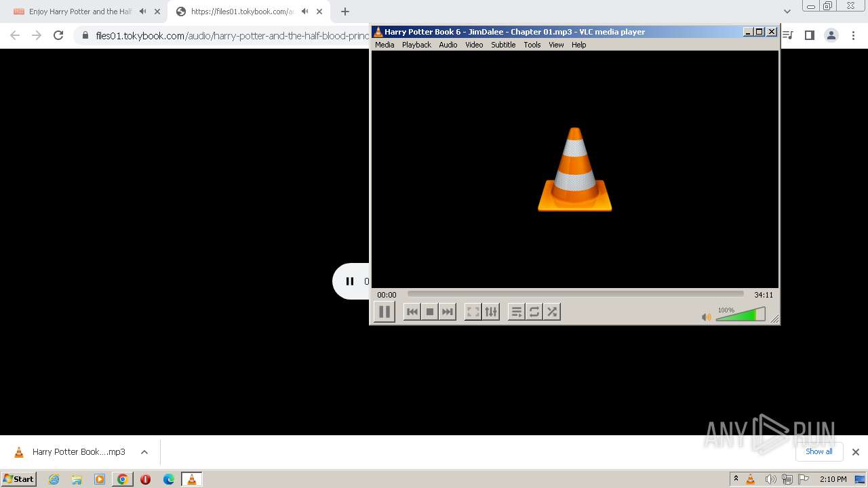Click VLC elapsed time 00:00 label
Viewport: 868px width, 488px height.
387,295
